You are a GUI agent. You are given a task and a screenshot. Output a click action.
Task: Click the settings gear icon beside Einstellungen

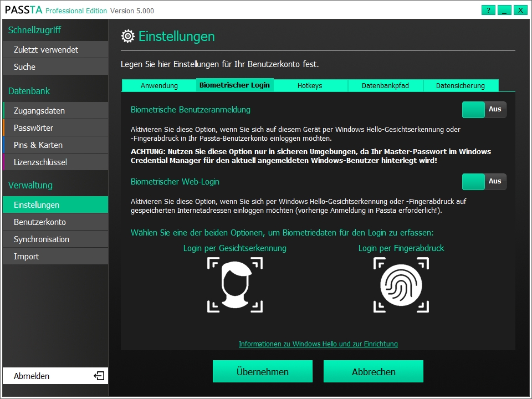click(x=128, y=37)
